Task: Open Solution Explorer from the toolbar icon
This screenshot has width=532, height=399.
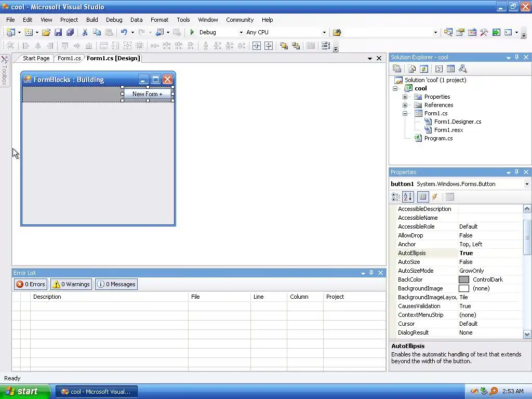Action: [x=448, y=32]
